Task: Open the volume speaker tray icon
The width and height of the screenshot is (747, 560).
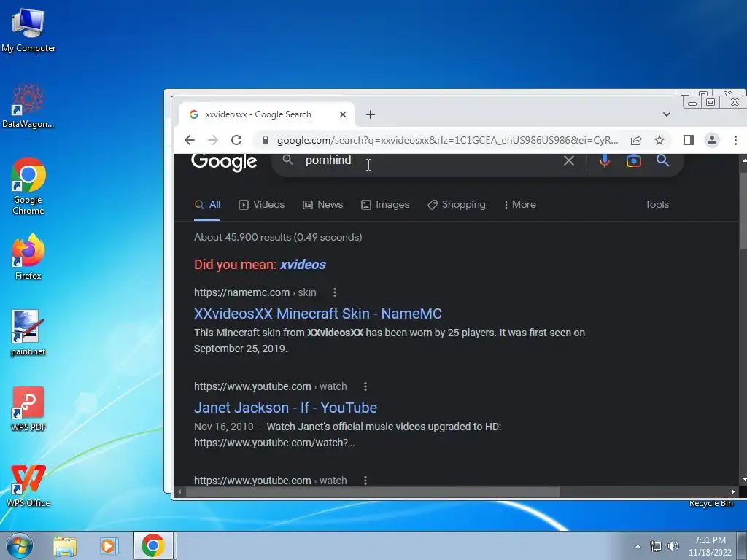Action: 673,546
